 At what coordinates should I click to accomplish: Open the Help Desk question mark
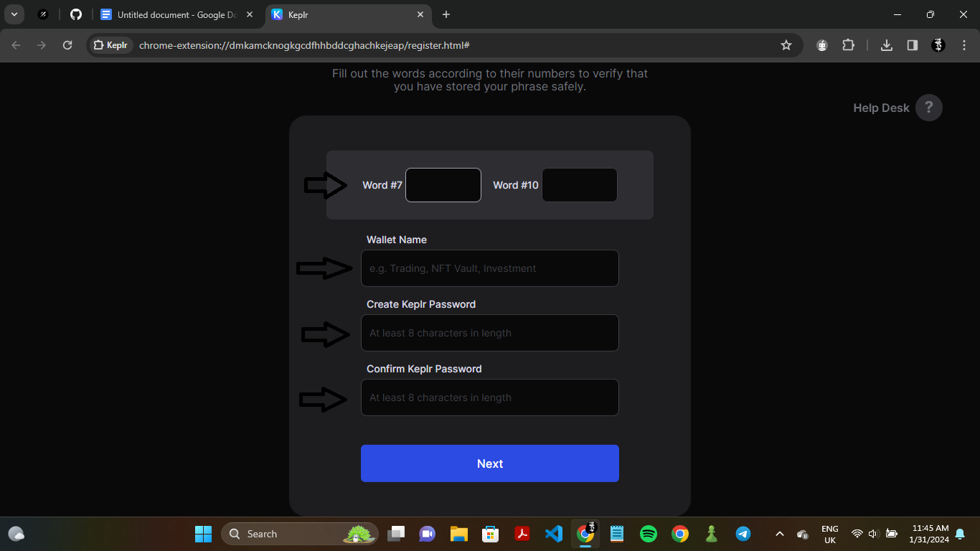tap(929, 108)
